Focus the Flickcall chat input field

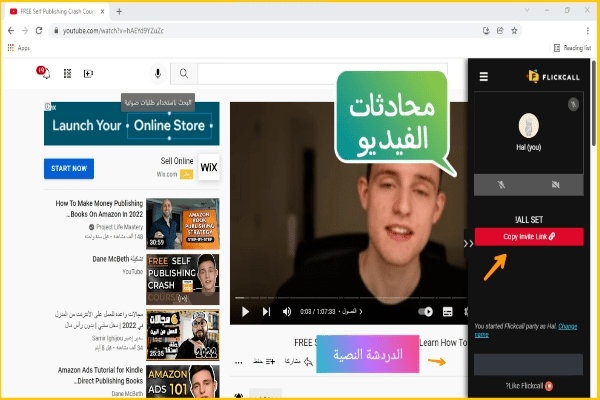click(x=528, y=364)
